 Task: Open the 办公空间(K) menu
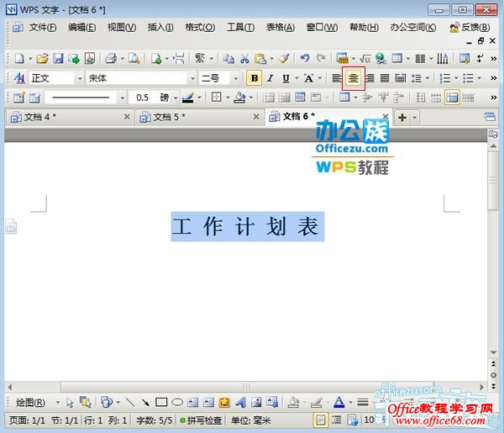click(x=412, y=28)
